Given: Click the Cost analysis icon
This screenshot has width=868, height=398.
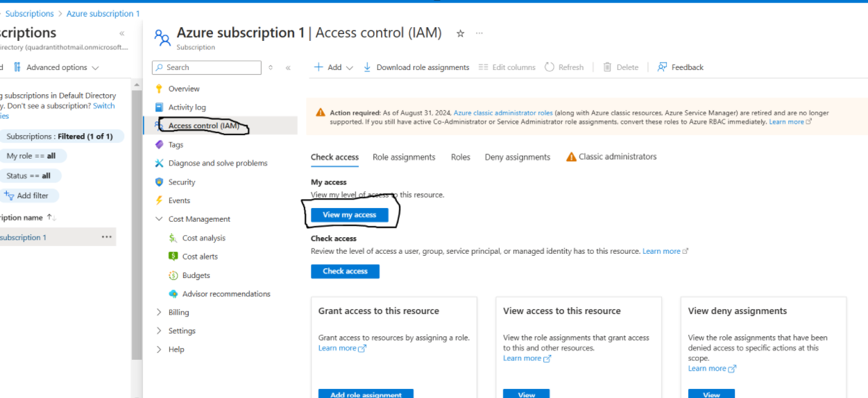Looking at the screenshot, I should pyautogui.click(x=173, y=238).
